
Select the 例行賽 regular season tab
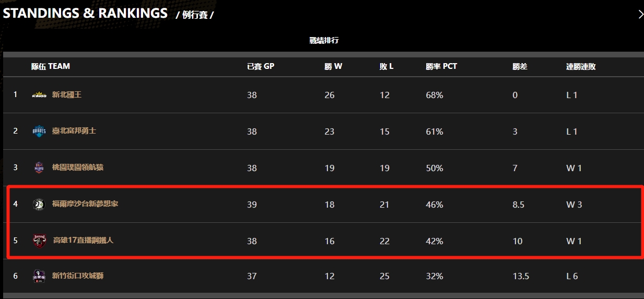[x=194, y=15]
